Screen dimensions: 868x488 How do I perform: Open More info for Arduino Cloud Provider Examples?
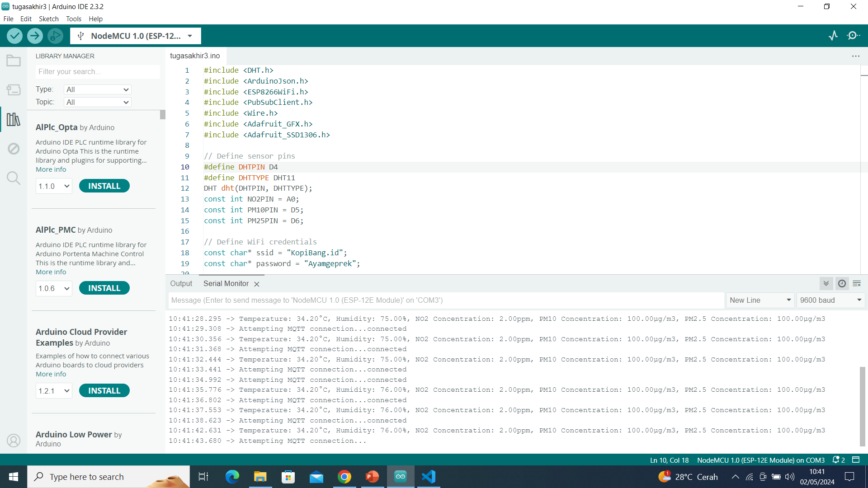[51, 374]
